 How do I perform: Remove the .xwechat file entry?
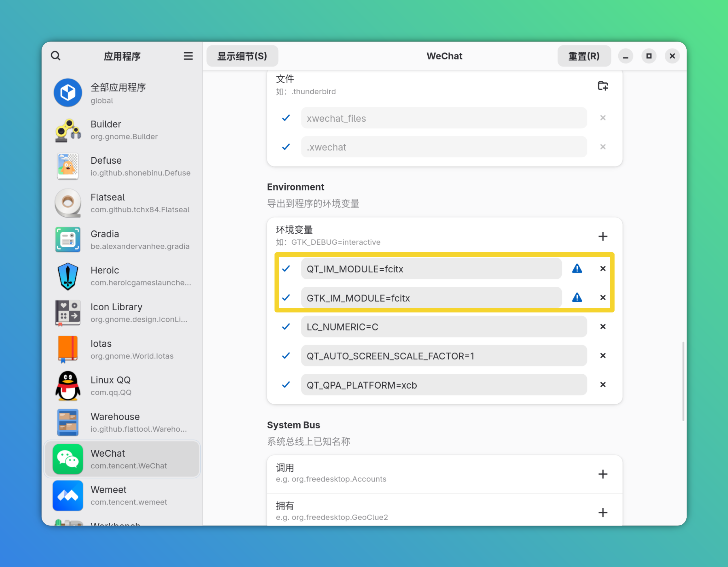click(x=603, y=147)
